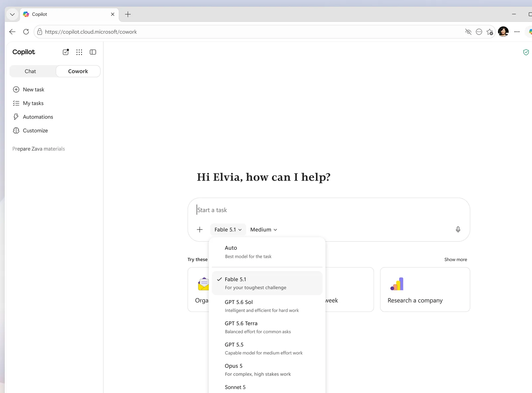Go back with browser back arrow
The width and height of the screenshot is (532, 393).
(x=12, y=32)
